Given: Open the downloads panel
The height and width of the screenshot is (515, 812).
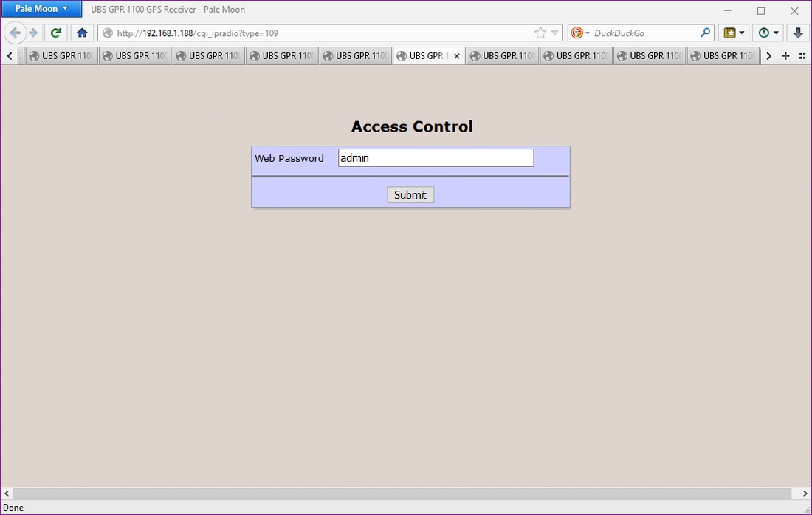Looking at the screenshot, I should click(797, 33).
